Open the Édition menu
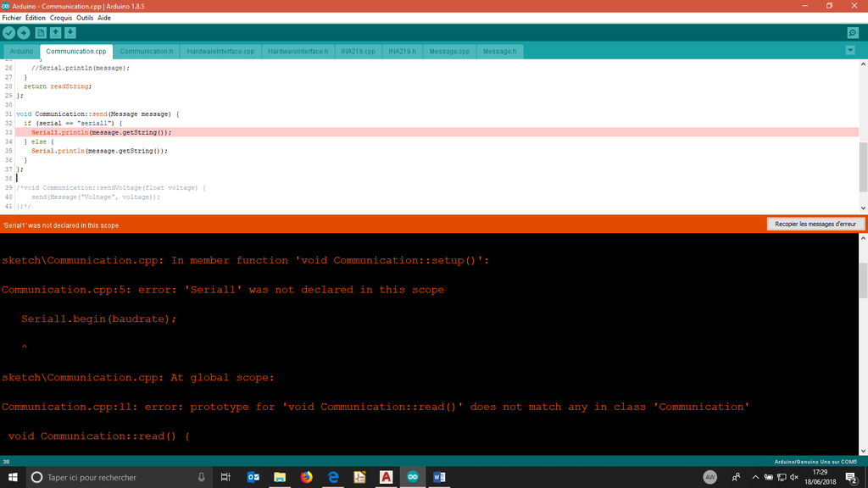This screenshot has height=488, width=868. 36,18
